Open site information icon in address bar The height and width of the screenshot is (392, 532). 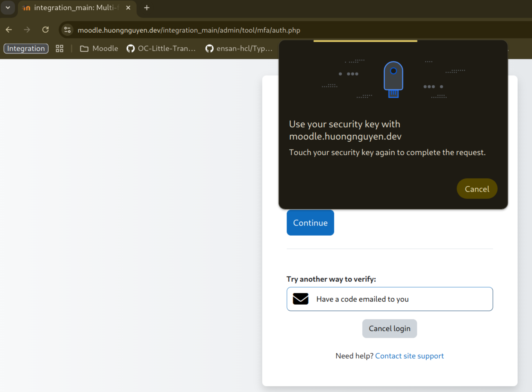(67, 30)
